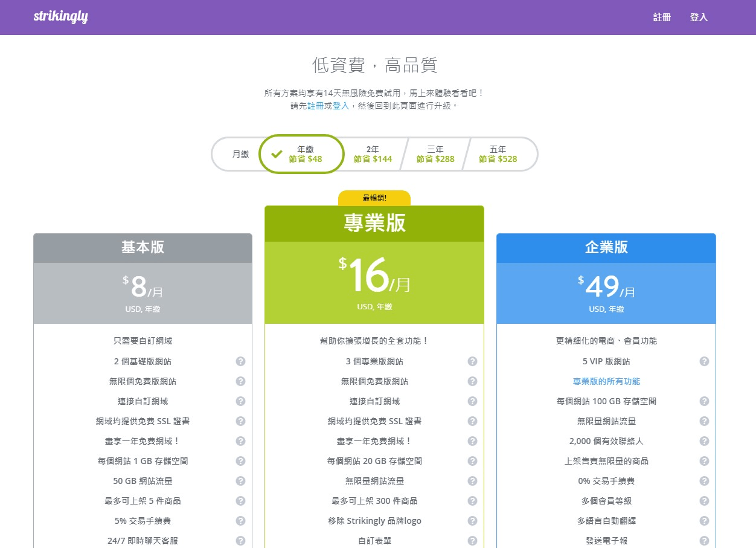Click the question mark next to 0% 交易手續費

(x=704, y=481)
